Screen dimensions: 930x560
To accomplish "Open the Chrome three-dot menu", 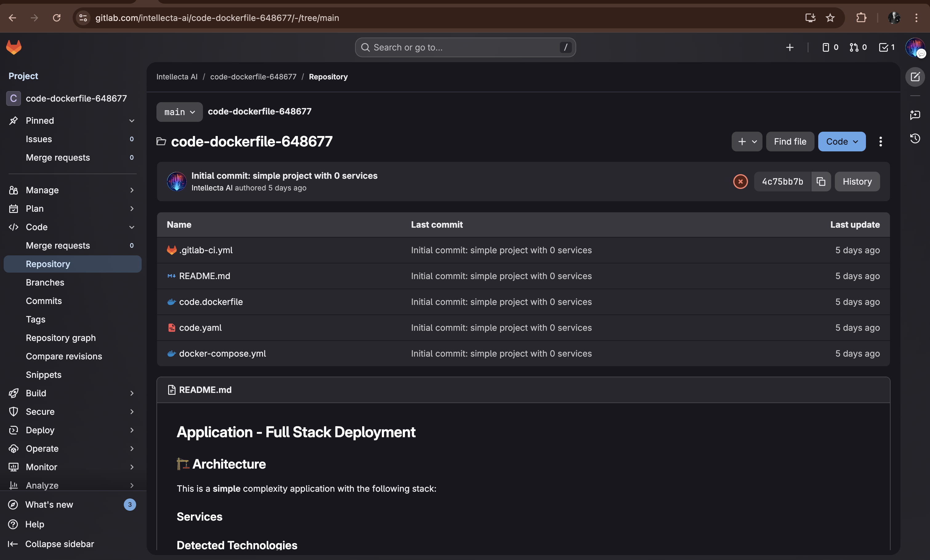I will pos(916,18).
